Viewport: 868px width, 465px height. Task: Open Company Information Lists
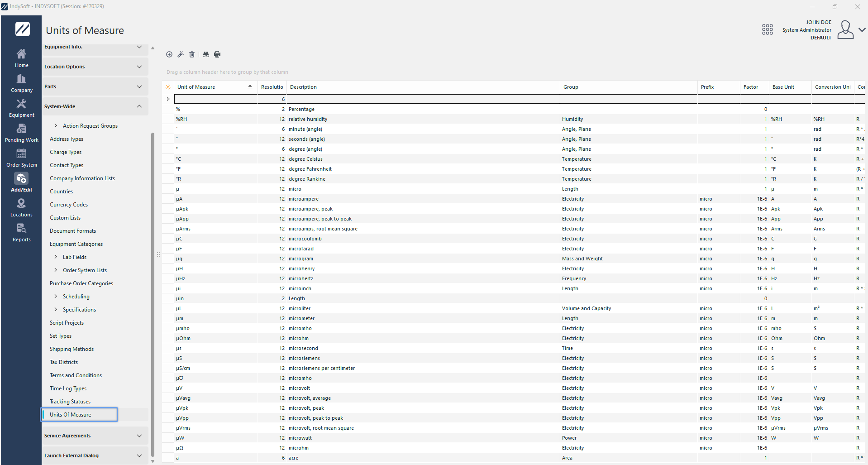point(82,178)
